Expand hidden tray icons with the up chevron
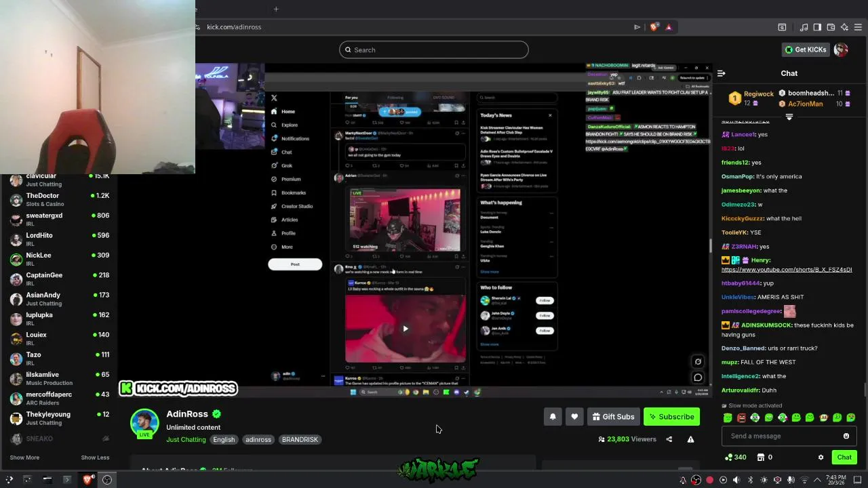 tap(817, 480)
